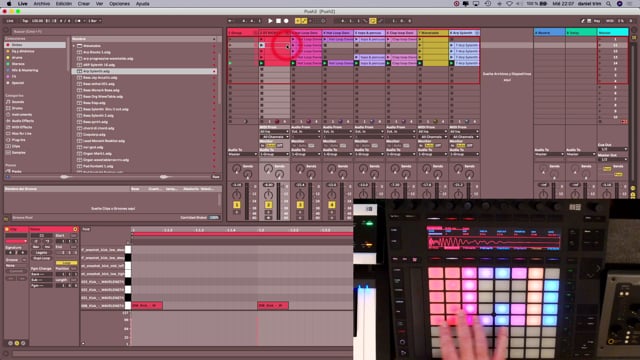Viewport: 640px width, 360px height.
Task: Select Plug-ins category in browser
Action: click(x=19, y=140)
